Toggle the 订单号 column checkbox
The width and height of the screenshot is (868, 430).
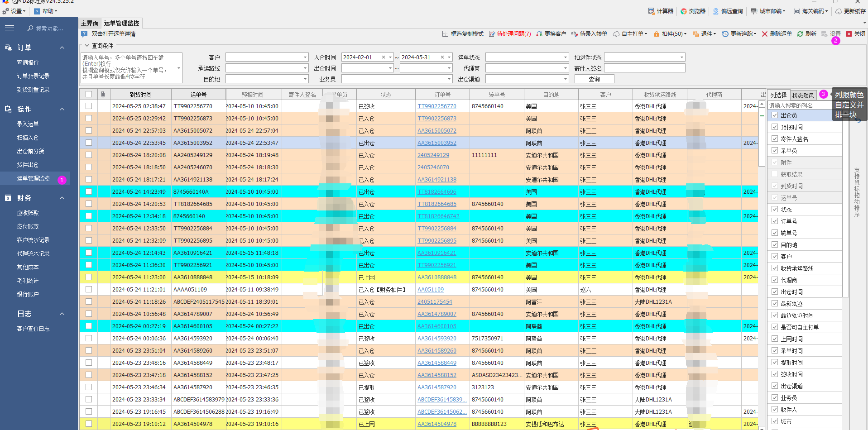pyautogui.click(x=775, y=221)
